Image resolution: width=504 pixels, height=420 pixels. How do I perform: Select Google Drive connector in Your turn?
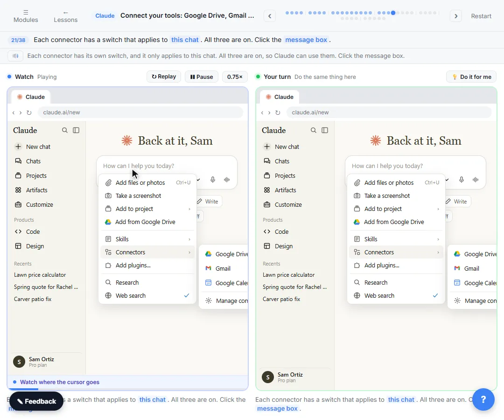[x=473, y=254]
